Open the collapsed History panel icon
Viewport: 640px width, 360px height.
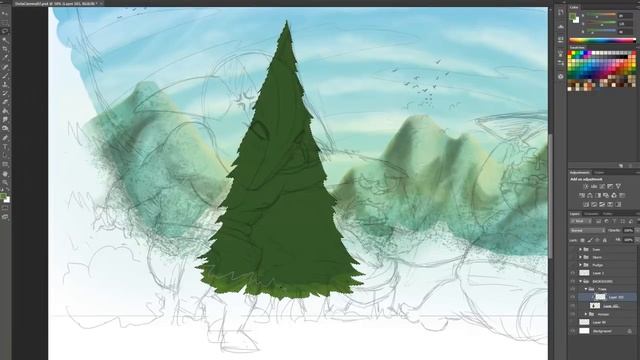coord(561,13)
